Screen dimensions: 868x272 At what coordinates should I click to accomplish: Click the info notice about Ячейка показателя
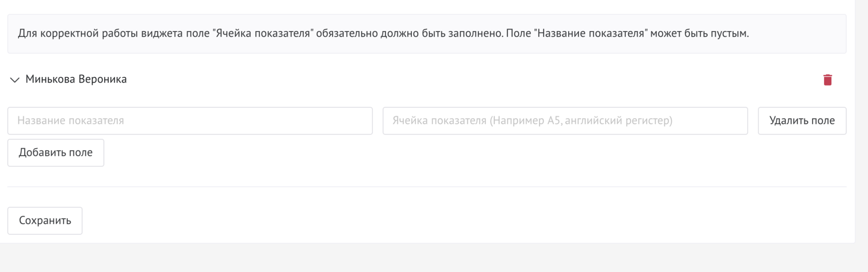click(383, 34)
